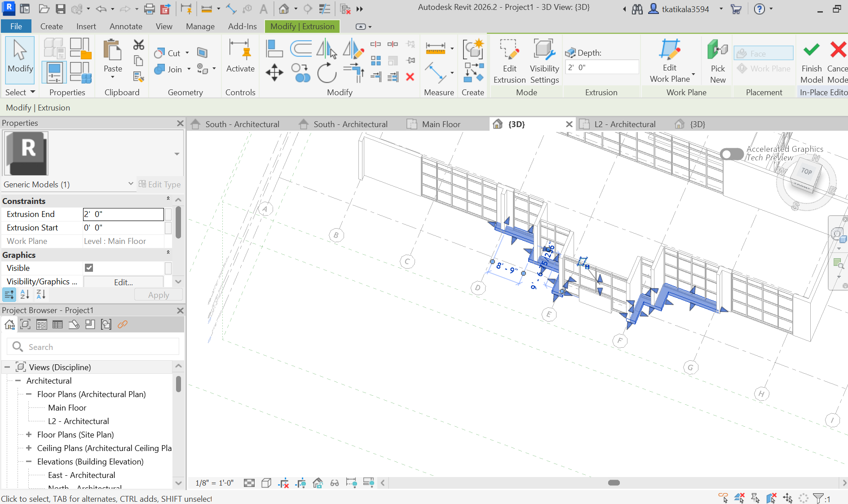Select the Offset tool
The image size is (848, 504).
tap(300, 49)
